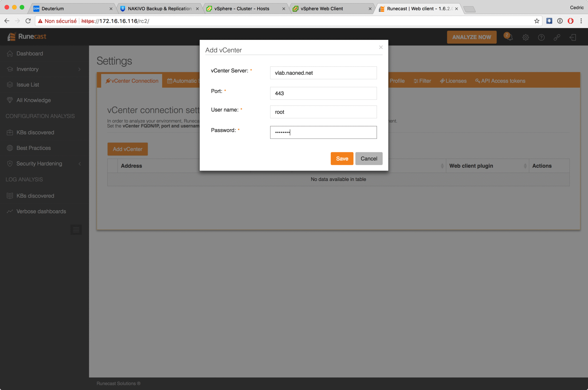Click the link chain icon in header
The image size is (588, 390).
pos(557,37)
